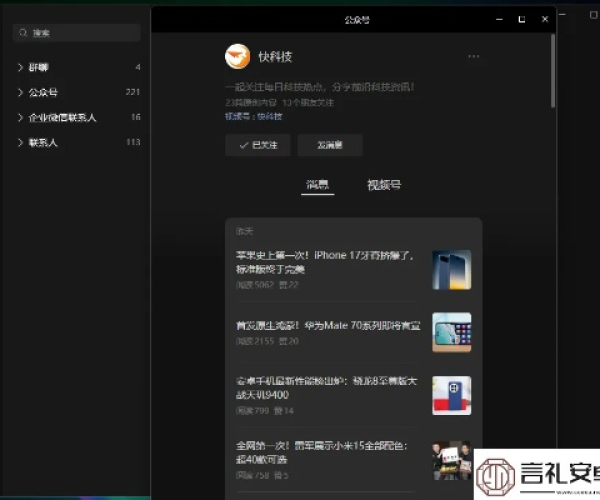Click the Mate 70 article thumbnail

(452, 332)
